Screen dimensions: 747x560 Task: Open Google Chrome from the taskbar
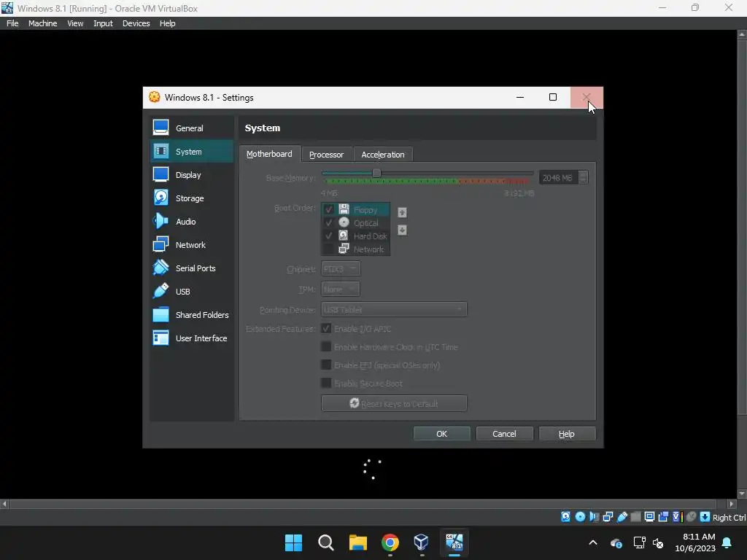(390, 542)
